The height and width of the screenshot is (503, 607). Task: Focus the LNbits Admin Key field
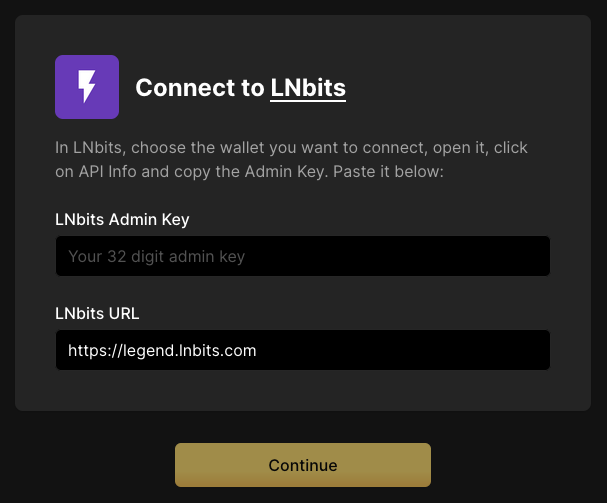click(x=302, y=257)
